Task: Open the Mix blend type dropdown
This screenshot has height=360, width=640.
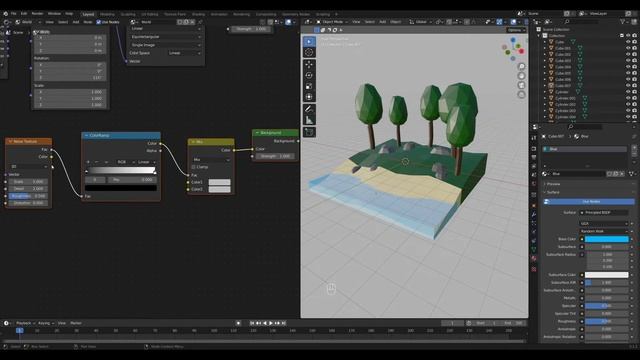Action: [211, 160]
